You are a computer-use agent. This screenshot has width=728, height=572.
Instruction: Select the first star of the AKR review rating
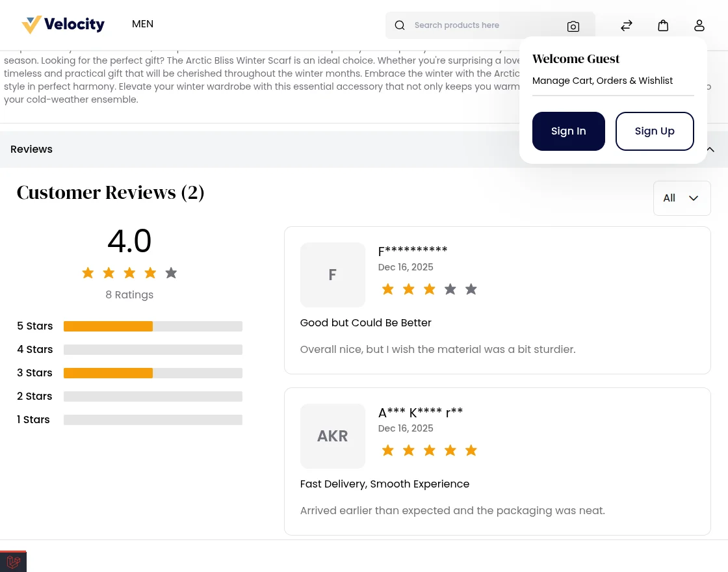pyautogui.click(x=387, y=450)
